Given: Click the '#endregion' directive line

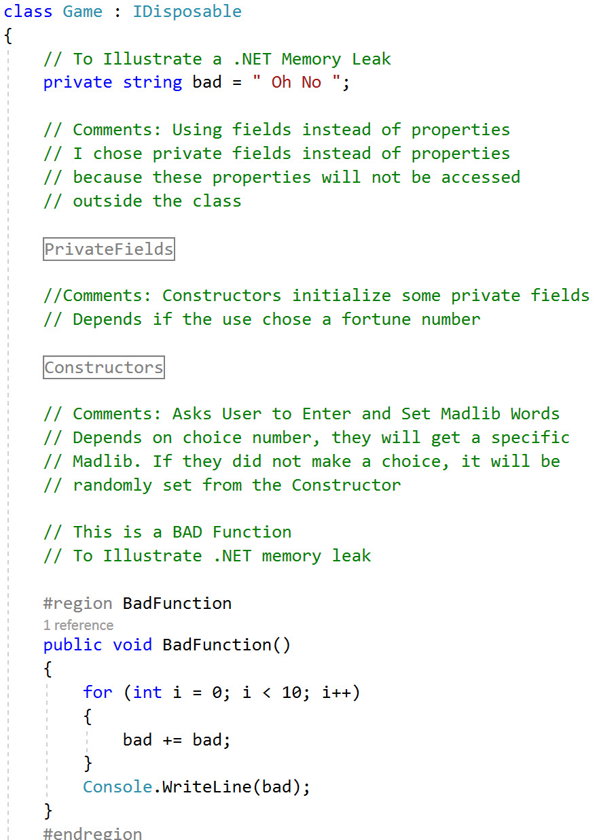Looking at the screenshot, I should 93,833.
